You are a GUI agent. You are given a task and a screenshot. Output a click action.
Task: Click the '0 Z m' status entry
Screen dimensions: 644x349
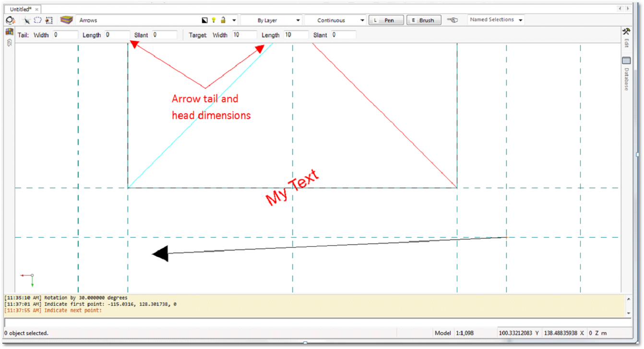coord(597,333)
